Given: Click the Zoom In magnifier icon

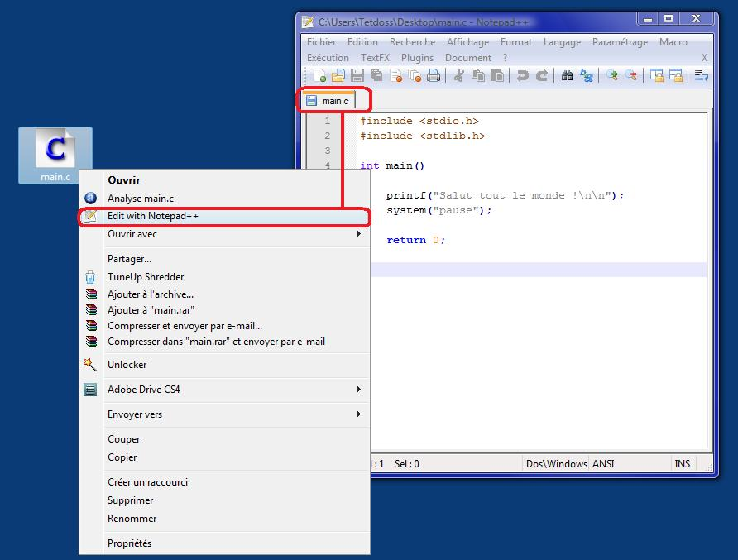Looking at the screenshot, I should 612,75.
